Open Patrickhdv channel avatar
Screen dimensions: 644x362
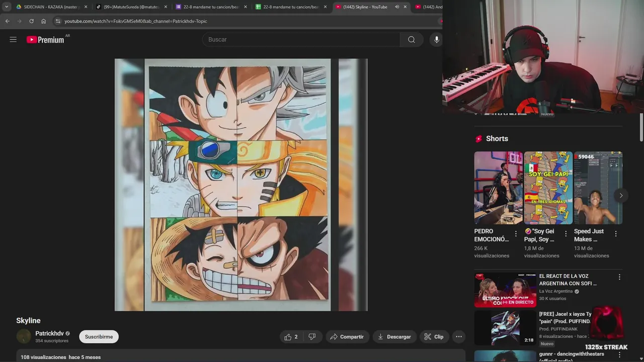pyautogui.click(x=24, y=336)
